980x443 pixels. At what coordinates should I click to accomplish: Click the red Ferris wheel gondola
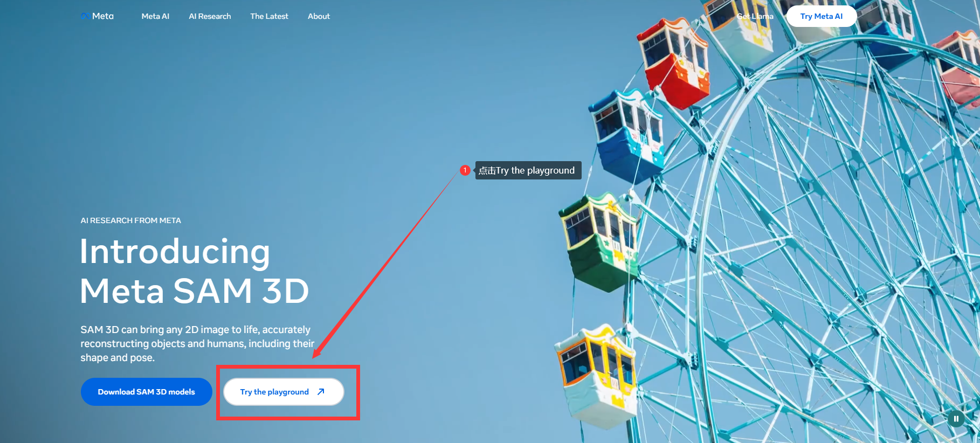coord(674,65)
